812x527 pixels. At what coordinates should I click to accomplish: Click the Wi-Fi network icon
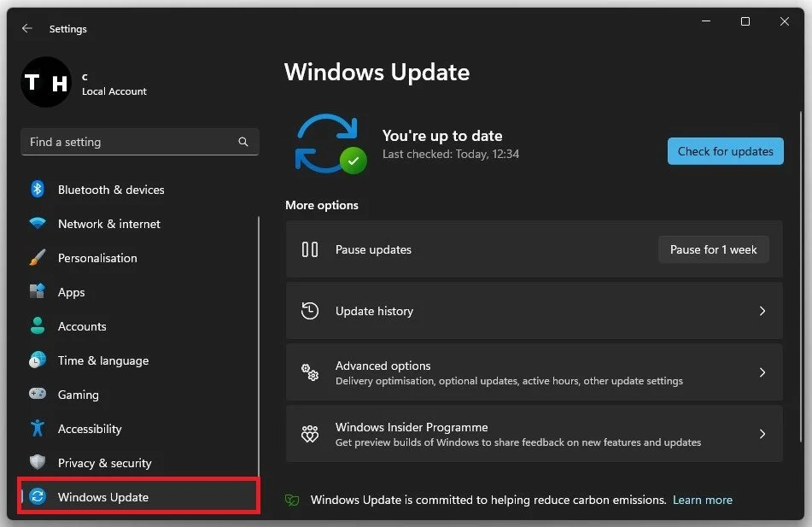[x=38, y=223]
